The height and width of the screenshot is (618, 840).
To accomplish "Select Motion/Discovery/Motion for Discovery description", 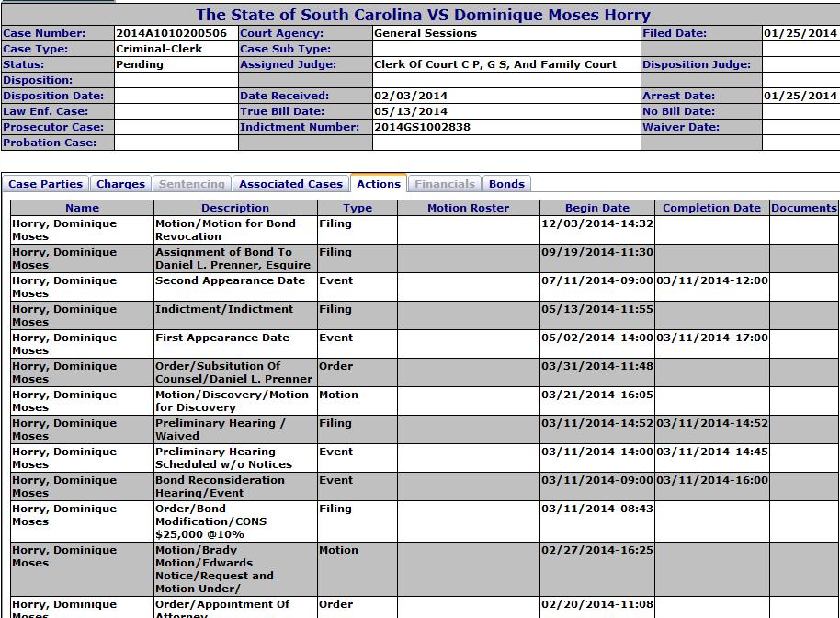I will [232, 401].
